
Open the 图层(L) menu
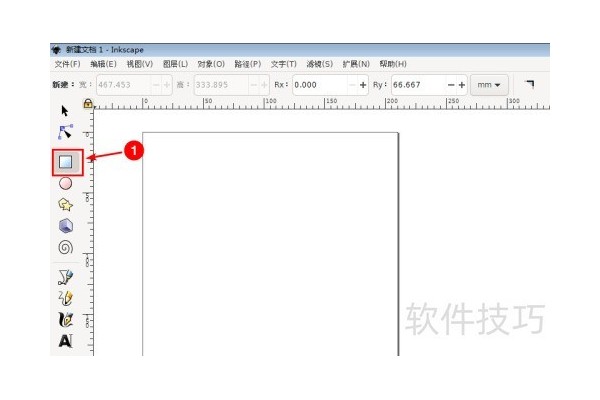click(175, 64)
